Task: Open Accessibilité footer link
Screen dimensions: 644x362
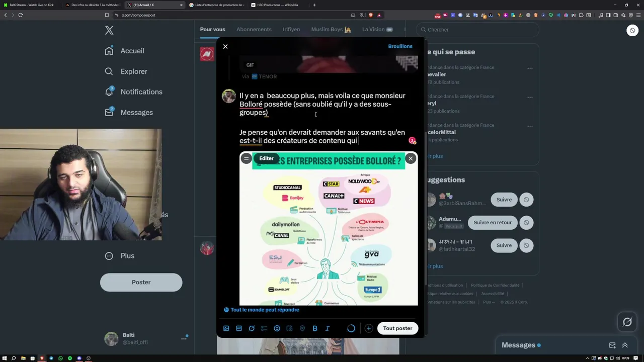Action: tap(493, 294)
